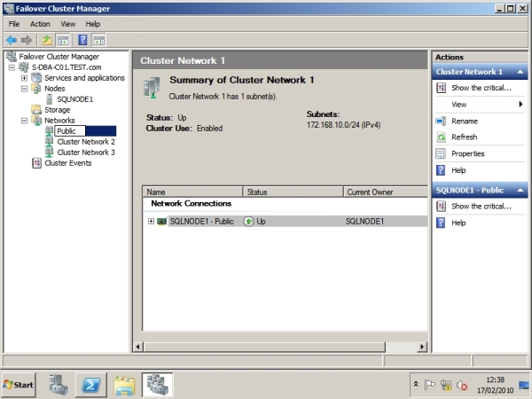The image size is (532, 399).
Task: Click the network warning tray icon
Action: 446,385
